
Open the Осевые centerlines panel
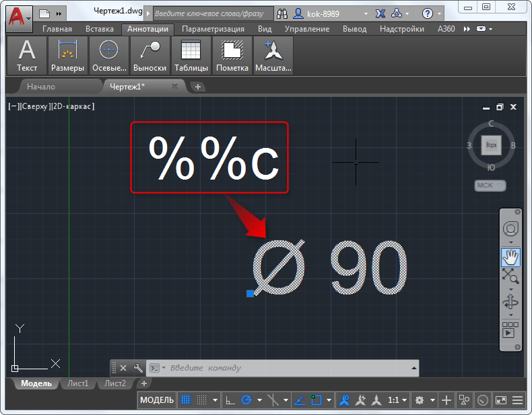point(109,56)
